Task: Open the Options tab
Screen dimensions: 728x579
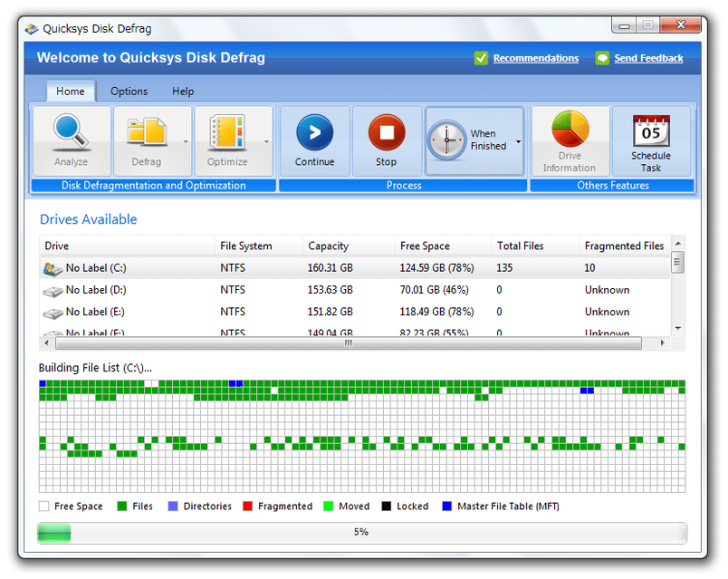Action: click(129, 92)
